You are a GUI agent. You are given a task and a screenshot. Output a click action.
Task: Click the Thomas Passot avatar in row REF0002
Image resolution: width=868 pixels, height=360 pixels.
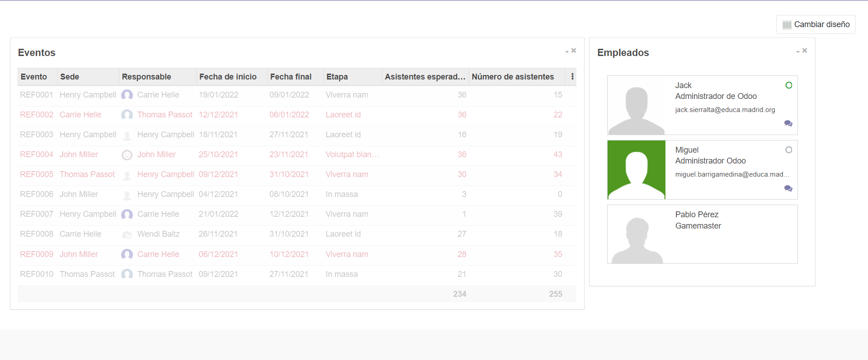pyautogui.click(x=127, y=115)
